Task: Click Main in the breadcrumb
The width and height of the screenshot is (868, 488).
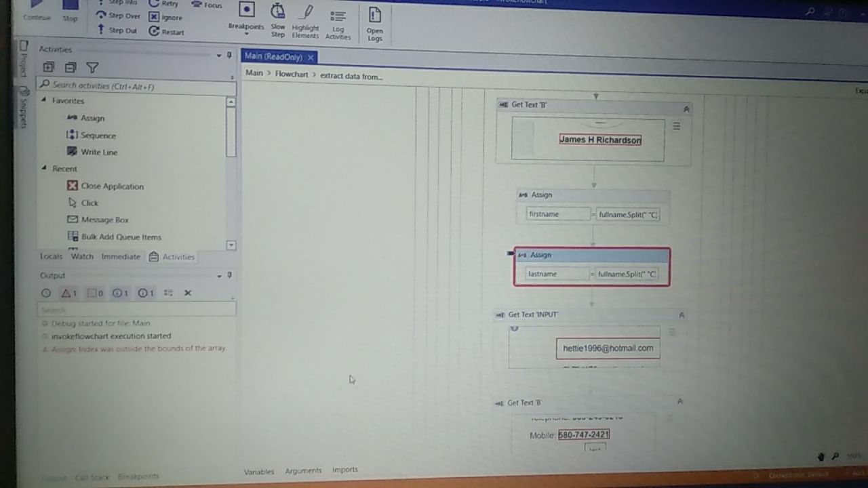Action: click(x=254, y=73)
